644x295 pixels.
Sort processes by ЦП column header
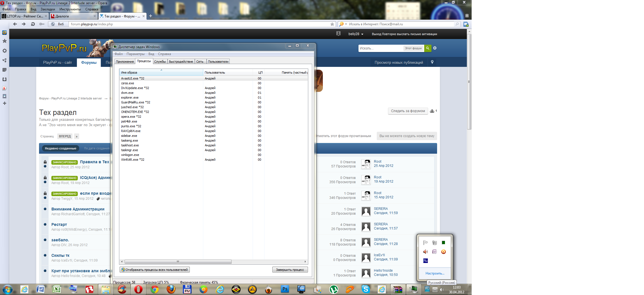tap(258, 72)
